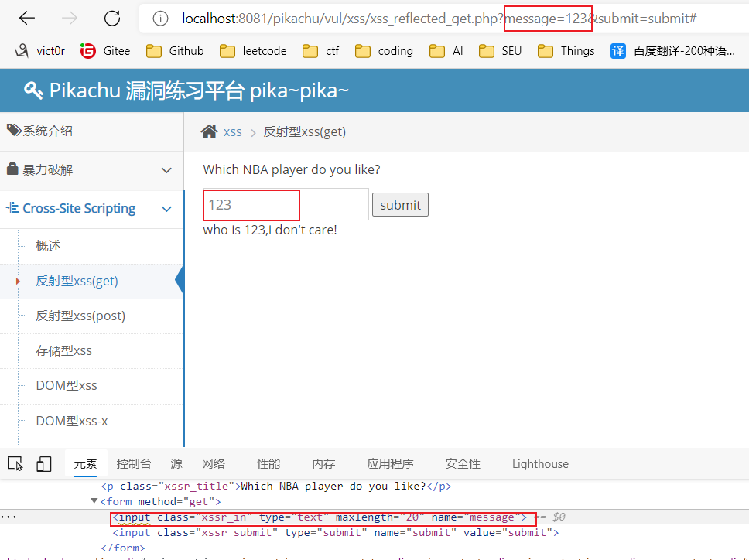The image size is (749, 560).
Task: Click the home icon in breadcrumb
Action: [x=209, y=131]
